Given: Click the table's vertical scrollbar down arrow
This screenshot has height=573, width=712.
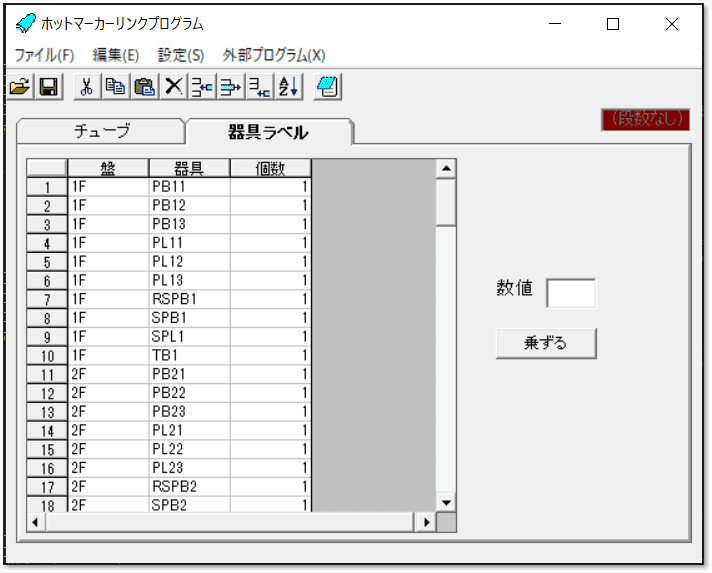Looking at the screenshot, I should point(447,502).
